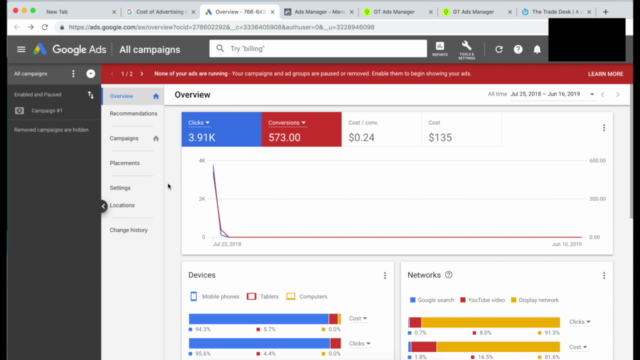Open the Reports icon
This screenshot has width=640, height=360.
point(440,49)
